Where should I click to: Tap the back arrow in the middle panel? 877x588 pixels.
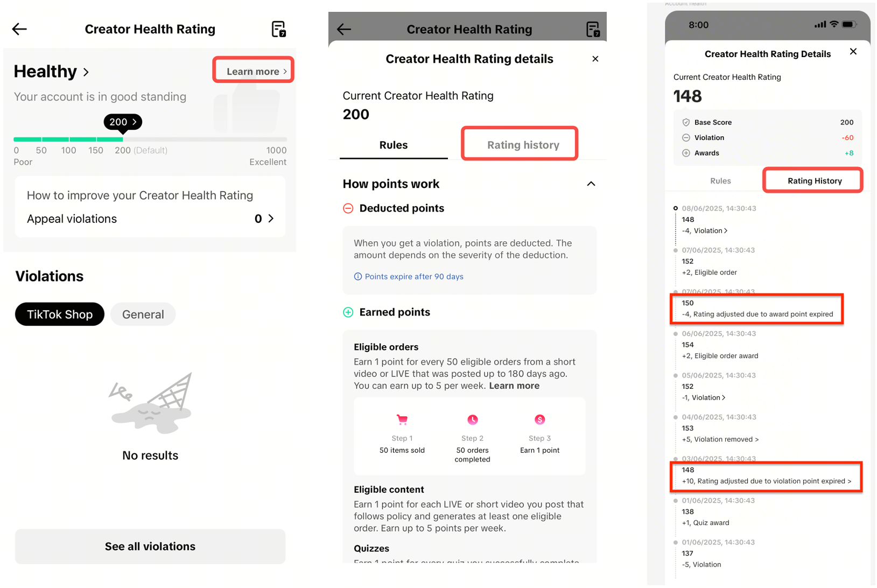point(344,29)
